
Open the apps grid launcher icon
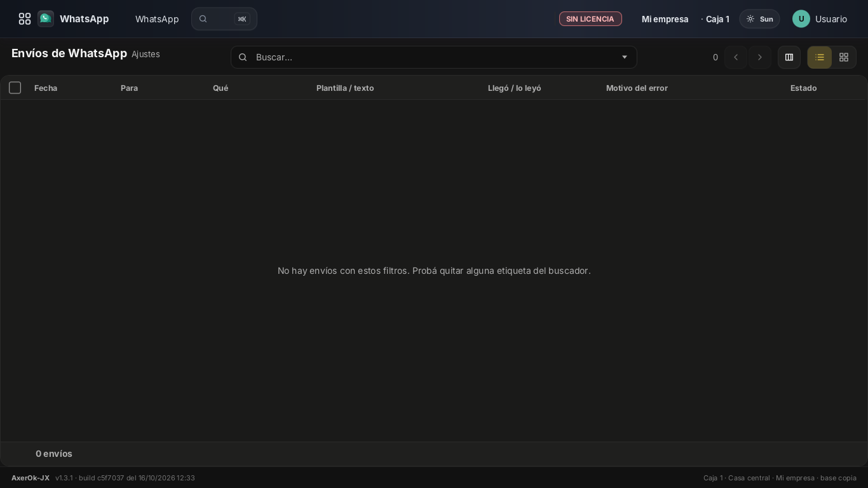coord(25,19)
